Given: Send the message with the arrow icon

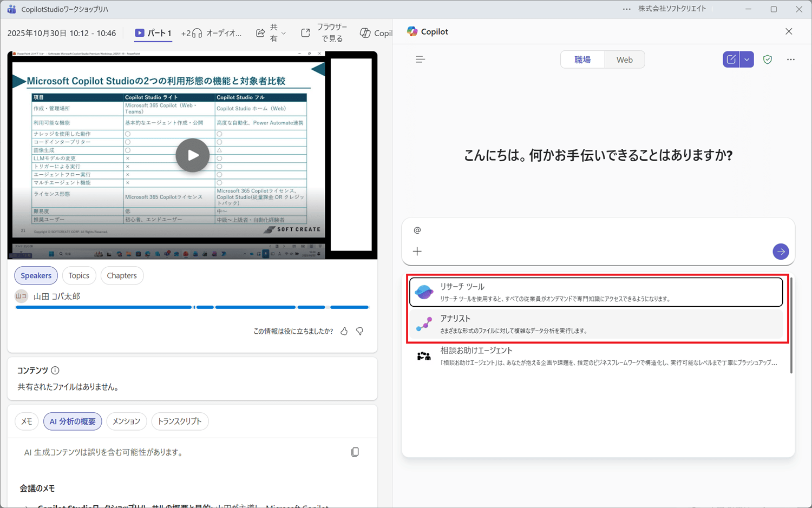Looking at the screenshot, I should (x=781, y=252).
